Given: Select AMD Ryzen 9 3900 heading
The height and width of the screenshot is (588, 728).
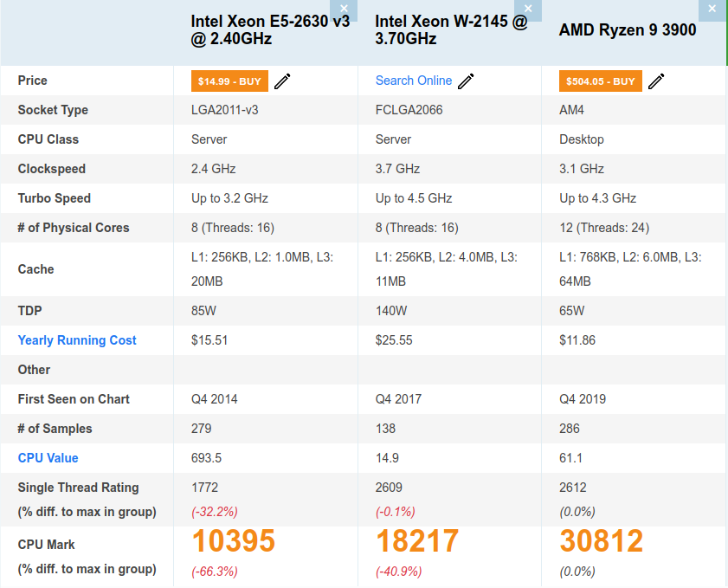Looking at the screenshot, I should click(628, 30).
